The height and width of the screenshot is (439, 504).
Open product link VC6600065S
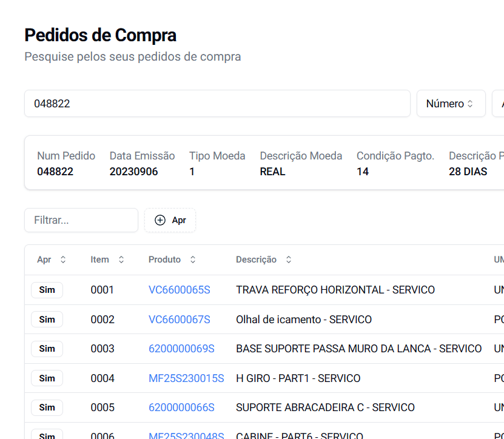179,290
